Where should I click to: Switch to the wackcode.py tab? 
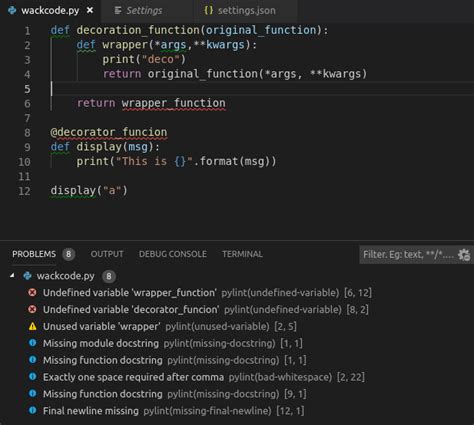[x=51, y=11]
